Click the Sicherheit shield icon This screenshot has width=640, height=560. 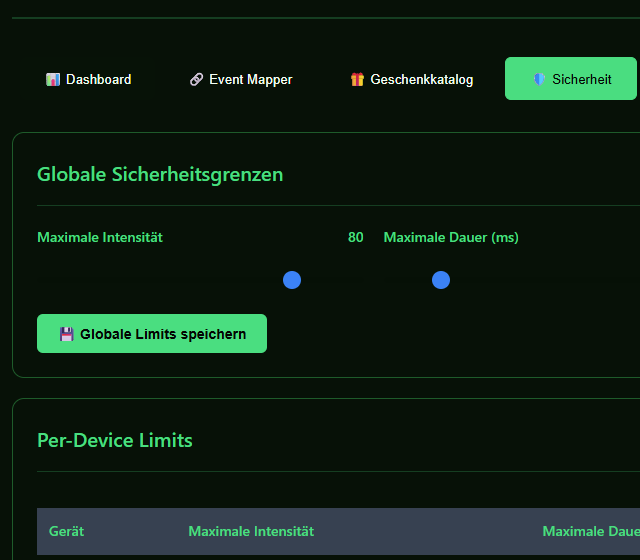point(539,79)
